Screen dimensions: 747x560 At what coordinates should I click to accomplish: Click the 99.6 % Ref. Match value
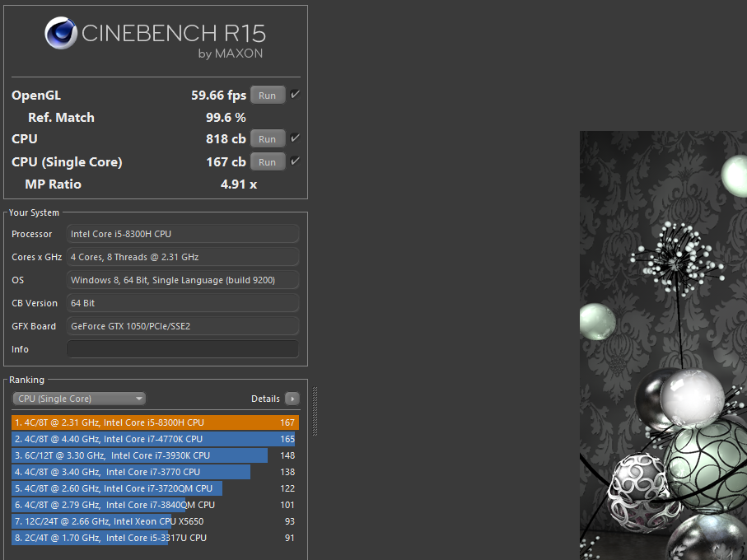click(x=226, y=118)
